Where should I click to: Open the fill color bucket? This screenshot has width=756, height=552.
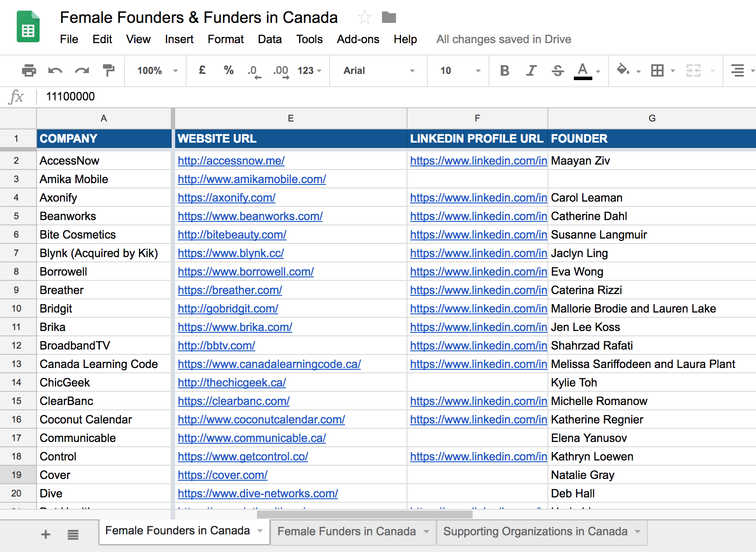point(623,70)
